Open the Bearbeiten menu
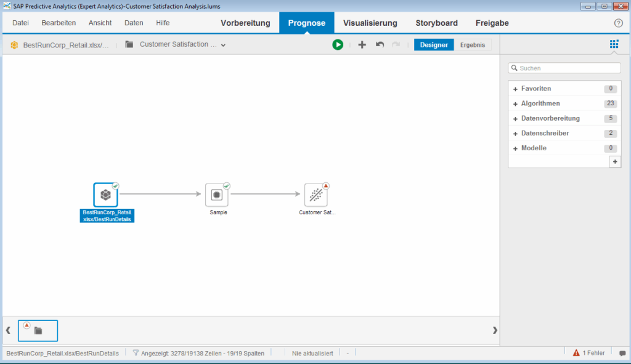 pyautogui.click(x=59, y=23)
